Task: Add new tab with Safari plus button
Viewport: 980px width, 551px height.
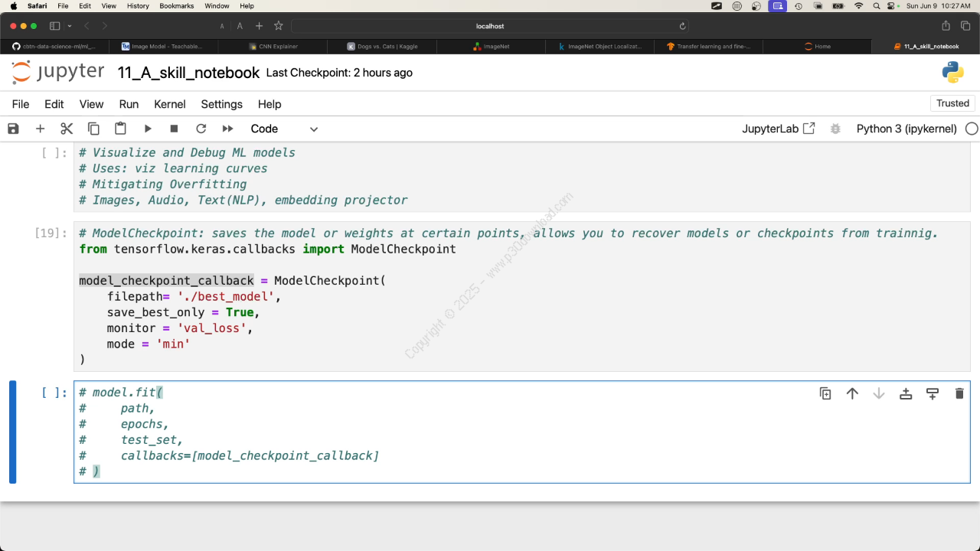Action: (x=259, y=26)
